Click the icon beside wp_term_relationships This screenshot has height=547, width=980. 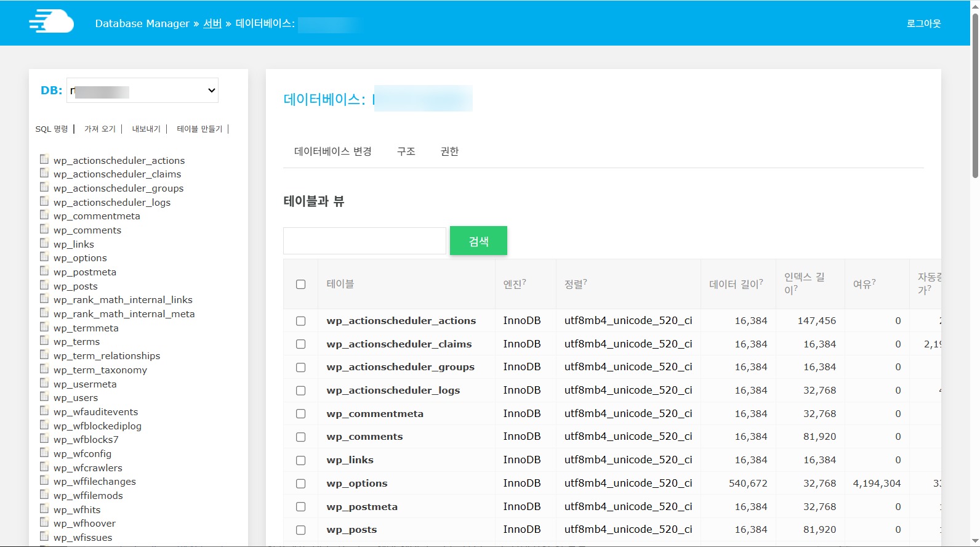coord(44,355)
